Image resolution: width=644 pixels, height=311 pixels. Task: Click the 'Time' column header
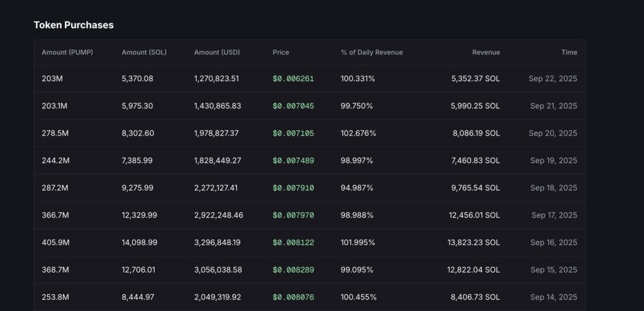(569, 52)
